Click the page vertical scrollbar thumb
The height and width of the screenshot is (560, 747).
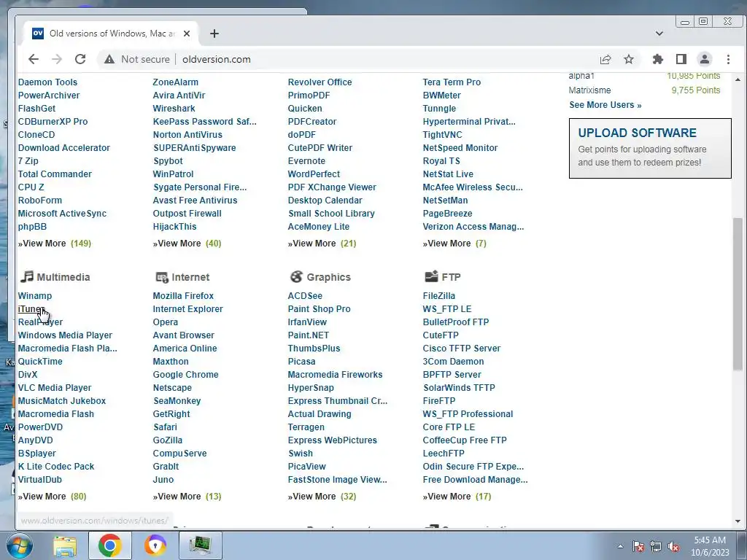pyautogui.click(x=738, y=293)
